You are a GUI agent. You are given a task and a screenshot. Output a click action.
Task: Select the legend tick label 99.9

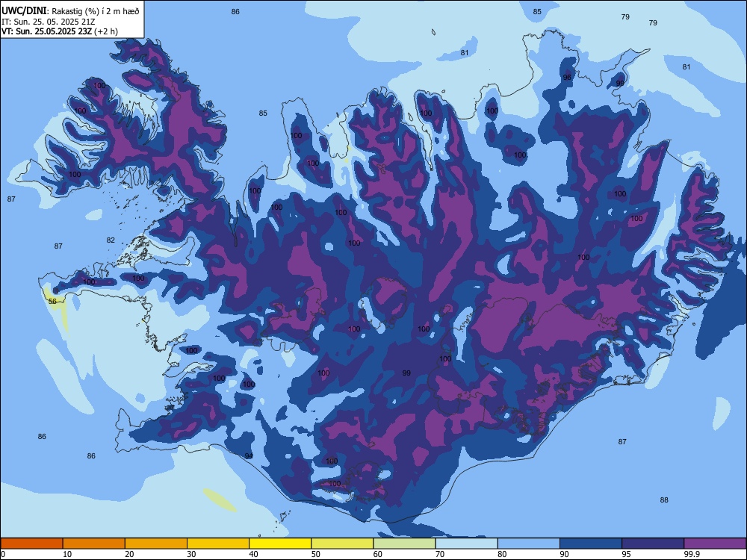[x=691, y=554]
